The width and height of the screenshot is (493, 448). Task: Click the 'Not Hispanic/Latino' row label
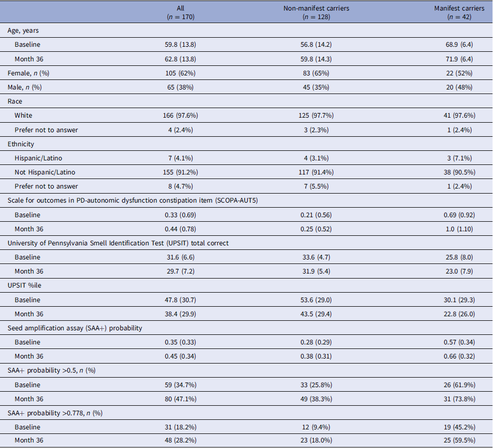tap(45, 172)
